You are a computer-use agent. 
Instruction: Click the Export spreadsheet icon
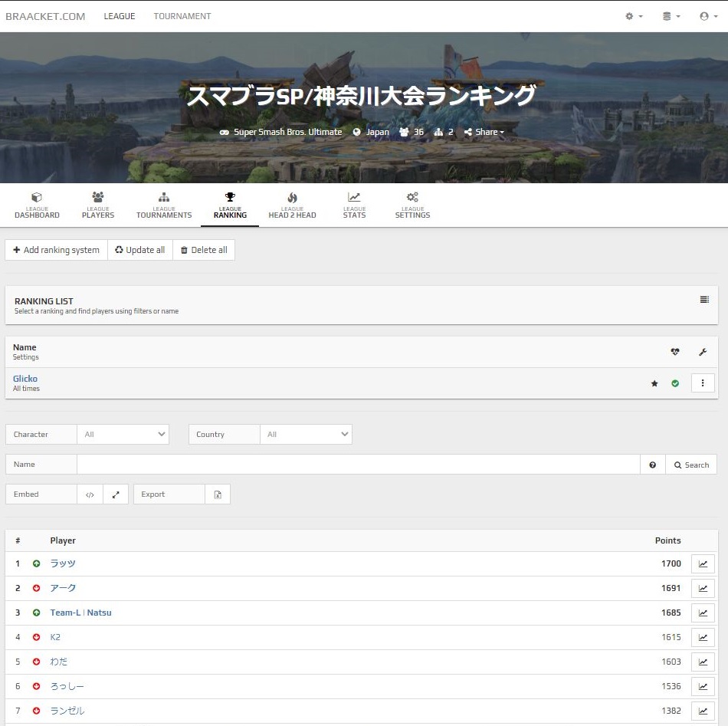(x=218, y=494)
